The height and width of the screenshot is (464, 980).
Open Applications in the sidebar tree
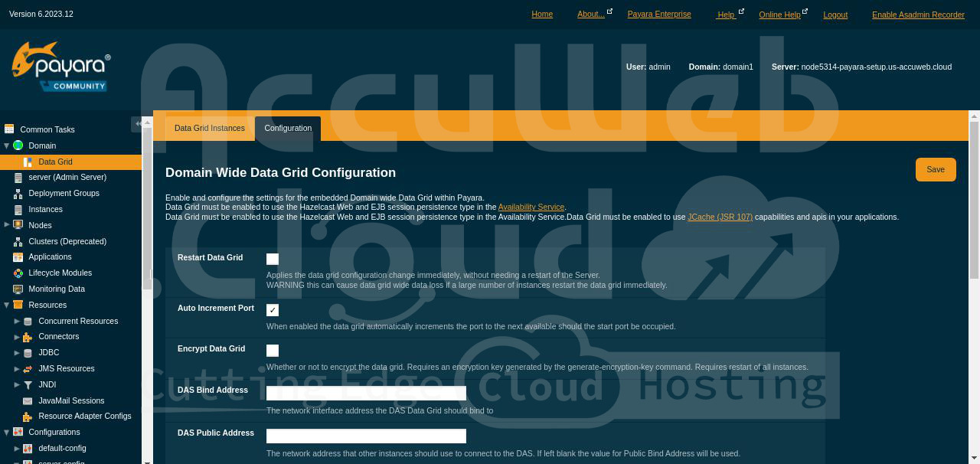(50, 257)
